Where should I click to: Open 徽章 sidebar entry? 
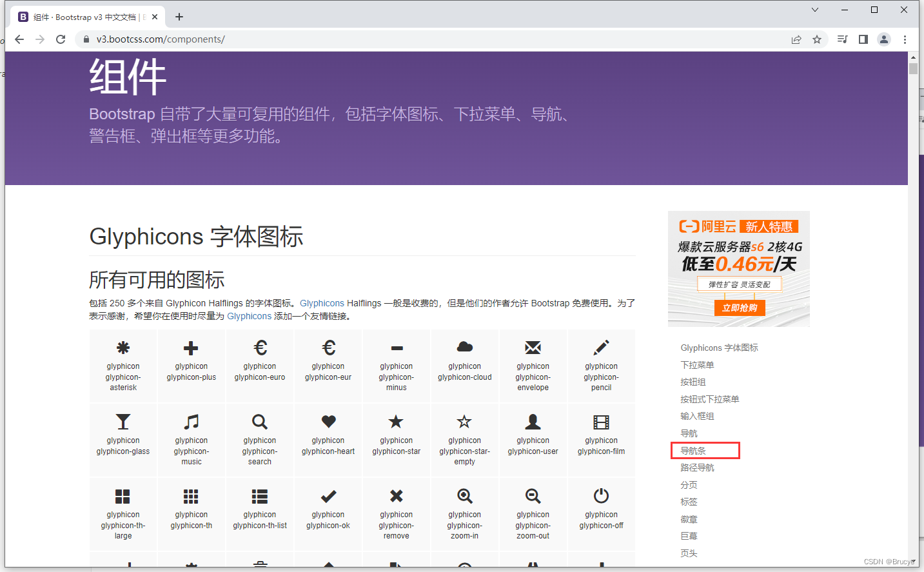[689, 519]
